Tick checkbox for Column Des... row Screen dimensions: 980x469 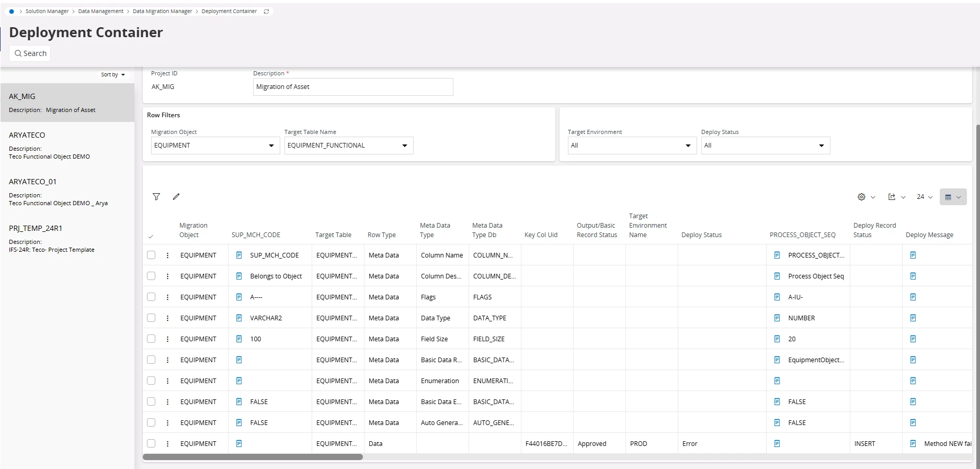[x=151, y=276]
